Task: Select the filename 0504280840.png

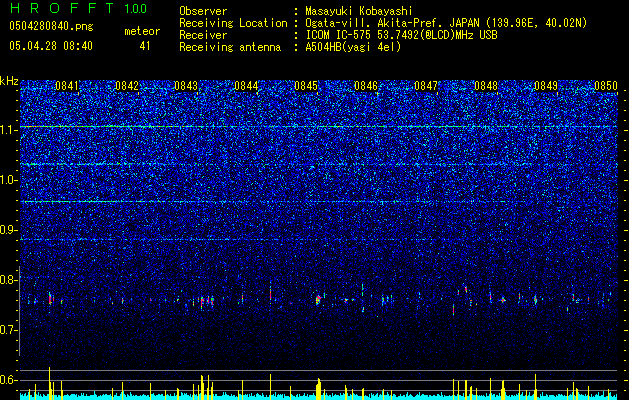Action: tap(51, 26)
